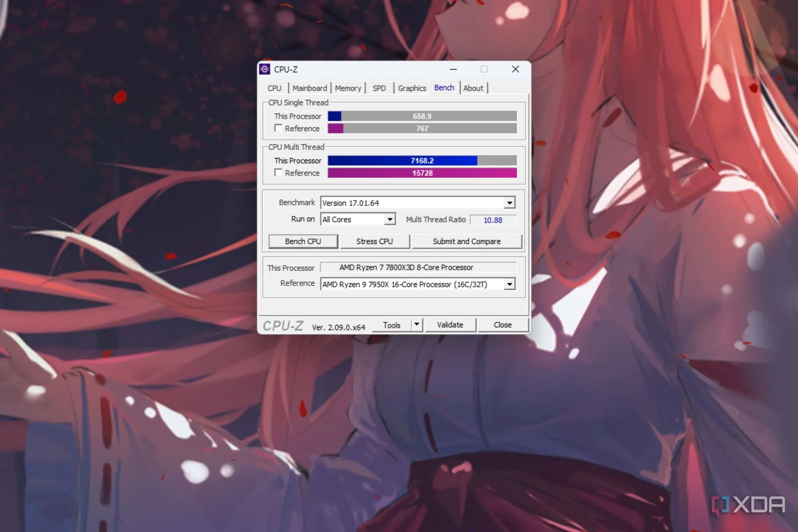The image size is (798, 532).
Task: Open the Benchmark version dropdown
Action: pyautogui.click(x=510, y=203)
